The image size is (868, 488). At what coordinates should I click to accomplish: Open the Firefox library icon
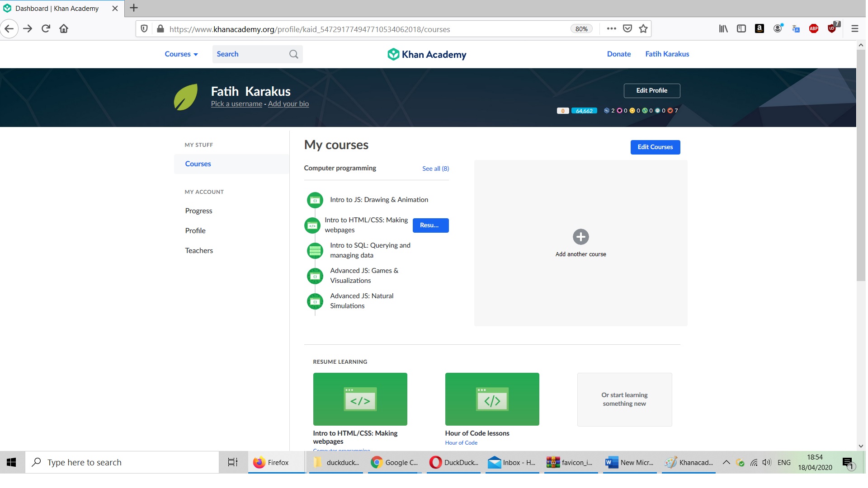coord(723,28)
